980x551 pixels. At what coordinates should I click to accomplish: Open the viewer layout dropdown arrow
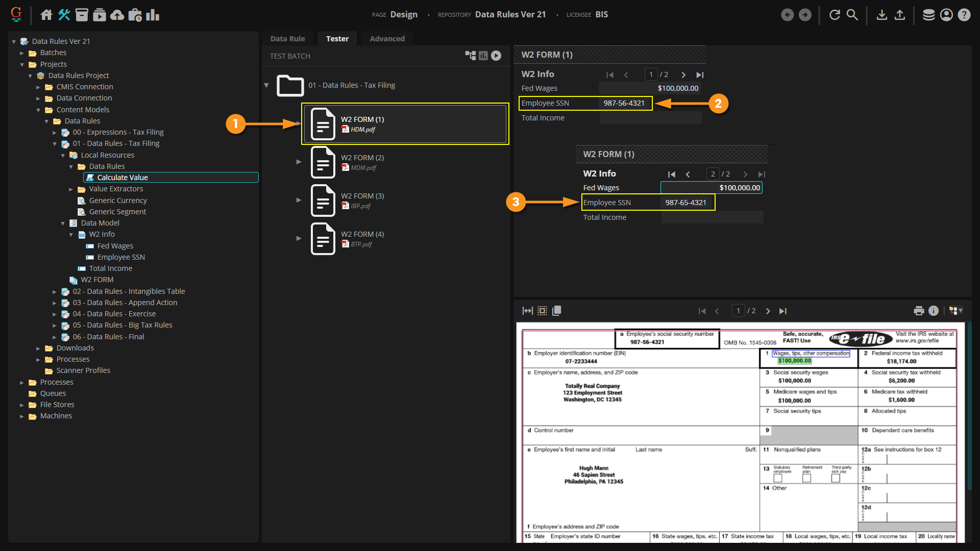click(x=961, y=311)
